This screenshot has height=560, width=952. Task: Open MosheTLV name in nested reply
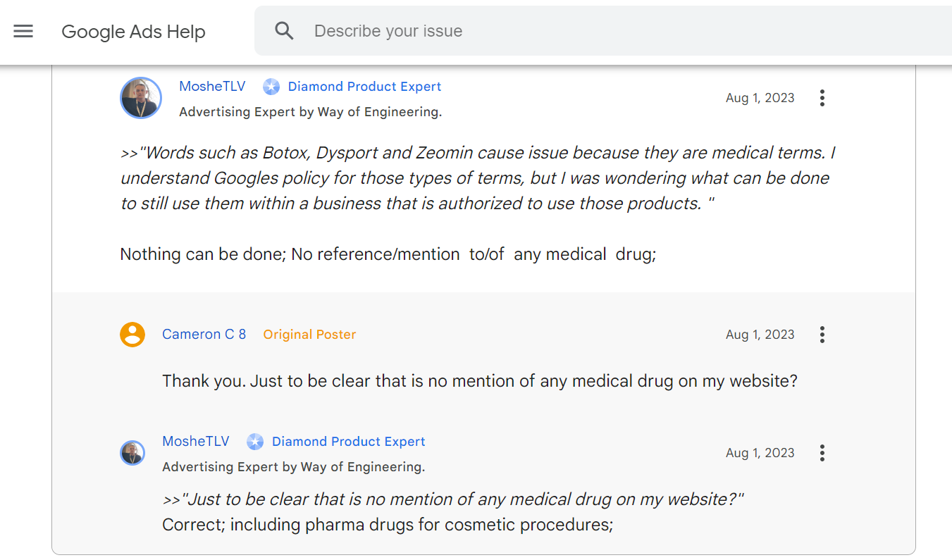196,442
